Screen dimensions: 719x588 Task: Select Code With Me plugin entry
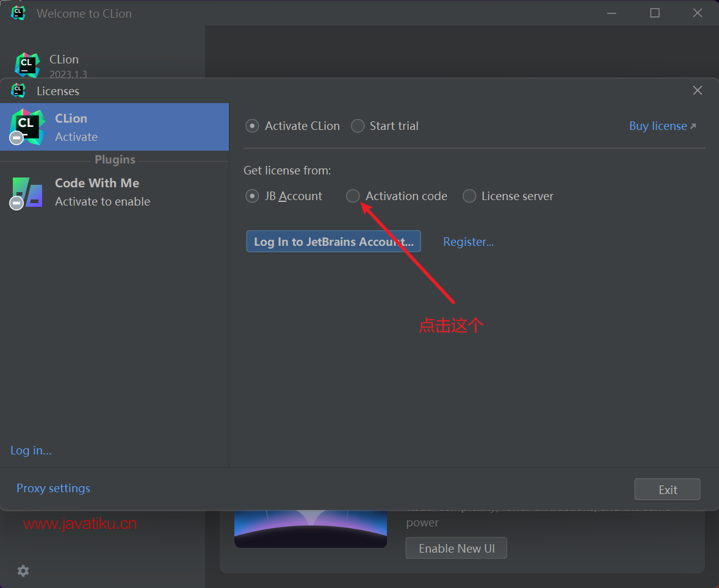point(115,192)
